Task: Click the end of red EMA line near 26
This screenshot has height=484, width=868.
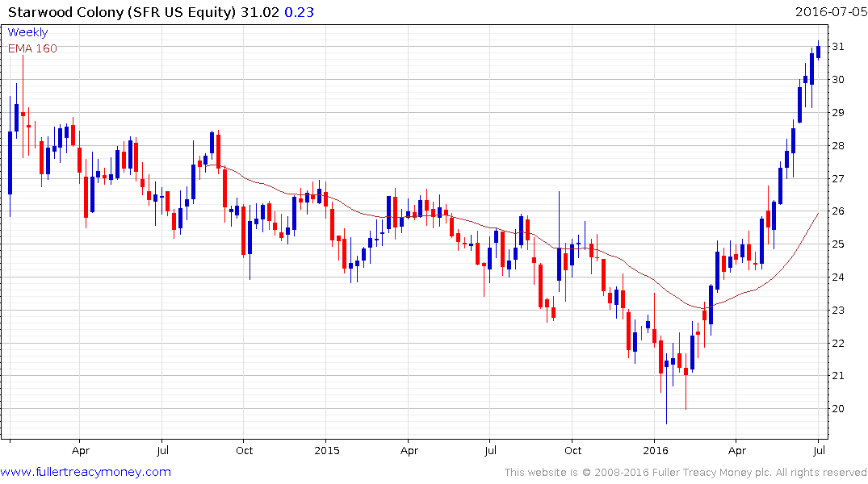Action: (818, 214)
